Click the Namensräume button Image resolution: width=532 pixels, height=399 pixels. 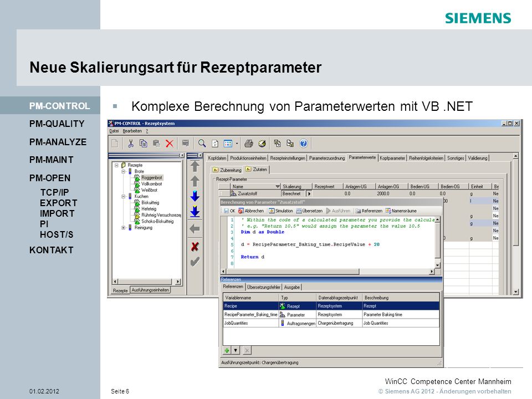pos(401,211)
